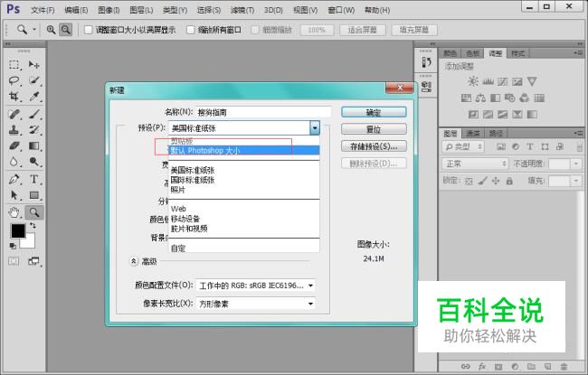Select the Horizontal Type tool
The height and width of the screenshot is (375, 588).
pyautogui.click(x=34, y=179)
